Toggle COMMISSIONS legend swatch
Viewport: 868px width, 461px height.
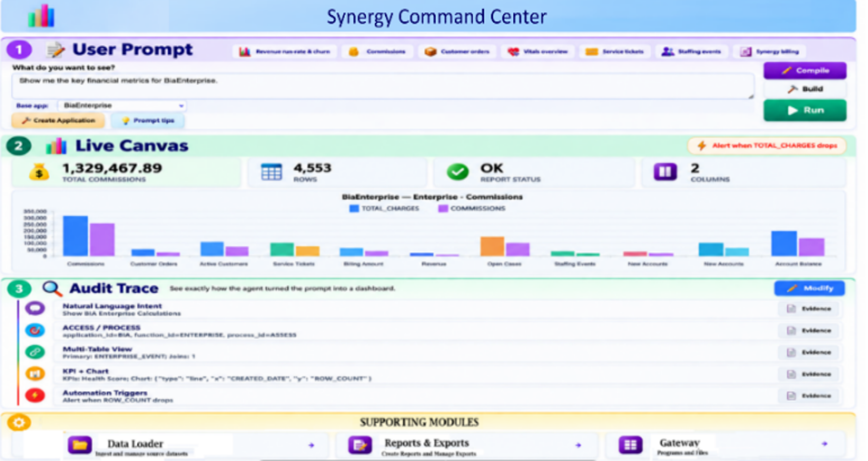click(443, 209)
